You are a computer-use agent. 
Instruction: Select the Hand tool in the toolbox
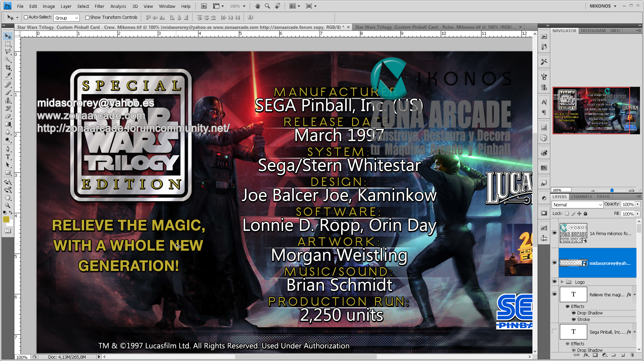pyautogui.click(x=8, y=197)
